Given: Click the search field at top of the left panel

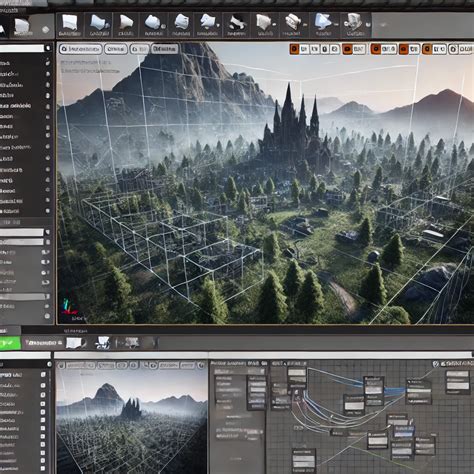Looking at the screenshot, I should pos(22,48).
